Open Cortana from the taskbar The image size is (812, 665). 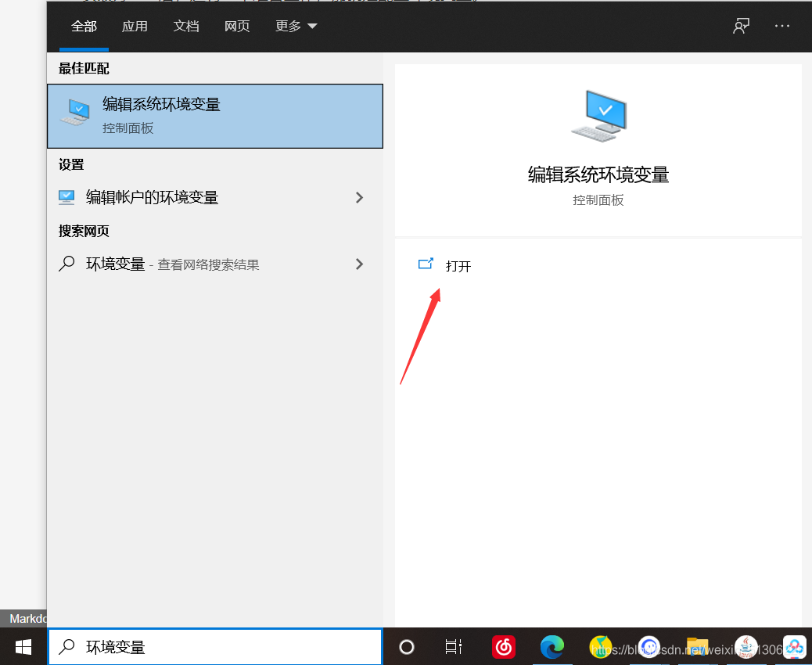[x=406, y=647]
